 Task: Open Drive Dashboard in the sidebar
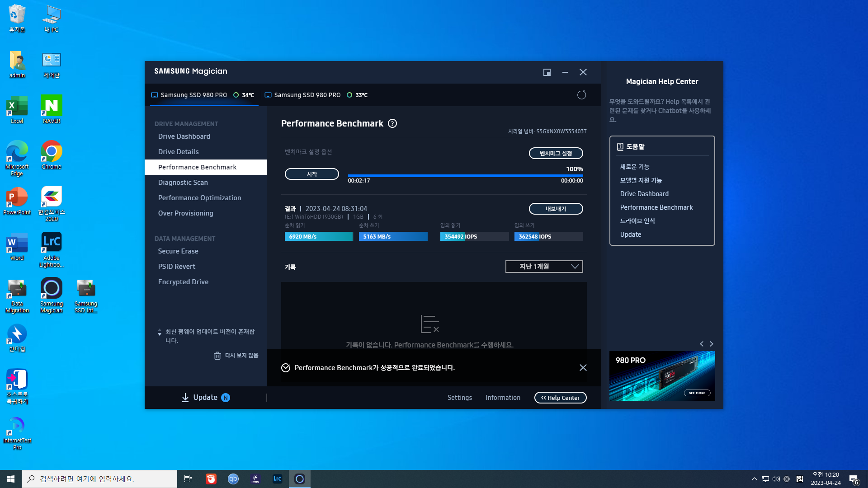point(184,136)
